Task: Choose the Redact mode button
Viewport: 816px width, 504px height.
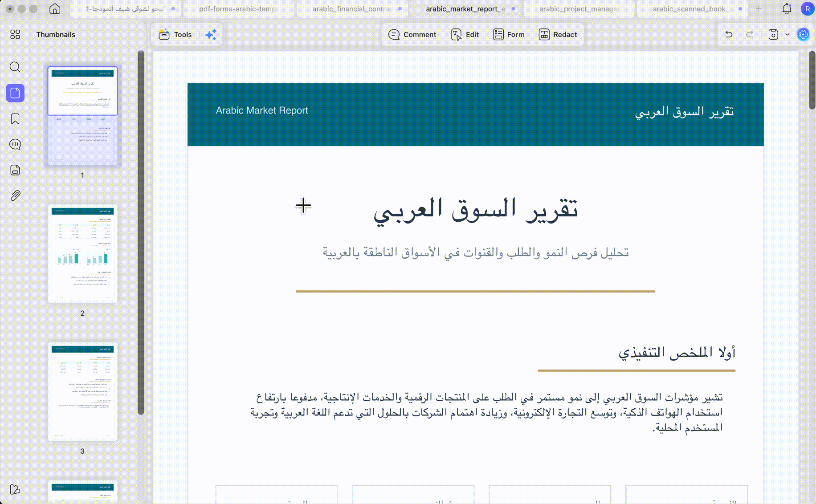Action: (x=558, y=34)
